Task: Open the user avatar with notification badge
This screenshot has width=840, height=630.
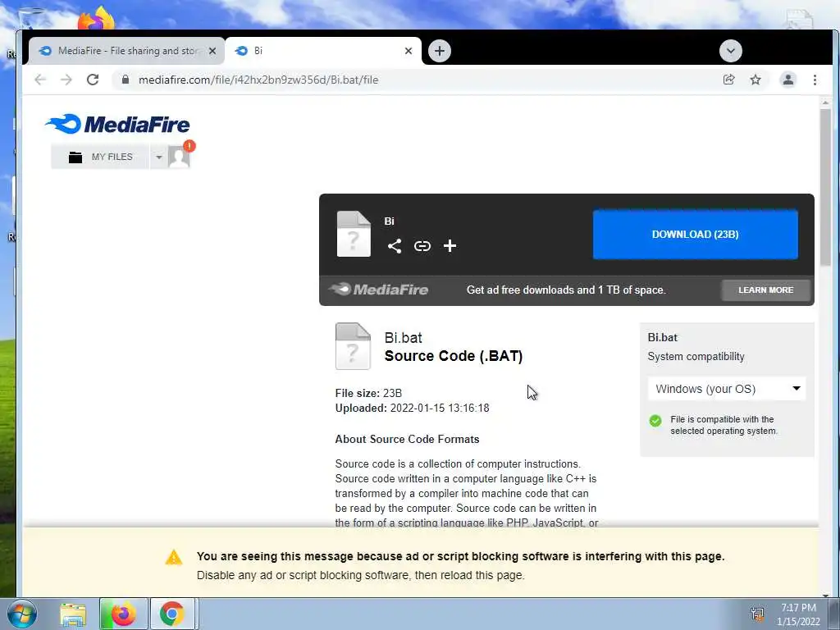Action: point(180,157)
